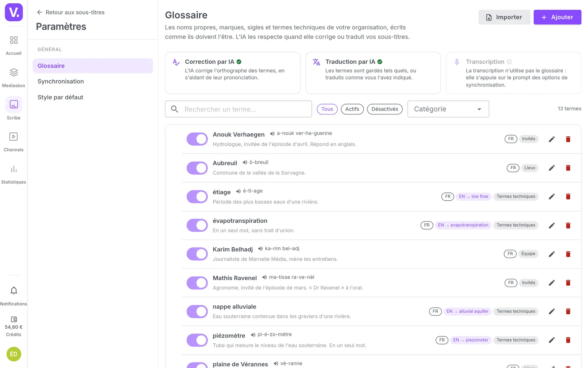
Task: Open Style par défaut settings
Action: [x=93, y=97]
